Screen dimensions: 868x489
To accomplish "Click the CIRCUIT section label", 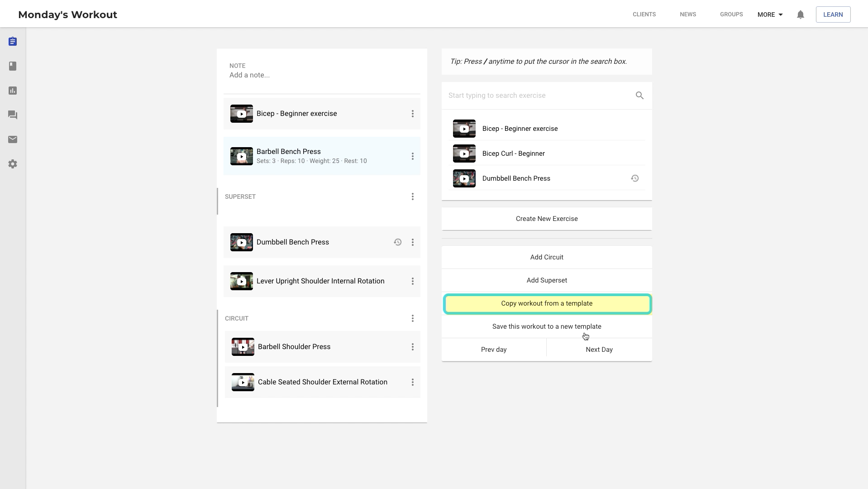I will point(237,318).
